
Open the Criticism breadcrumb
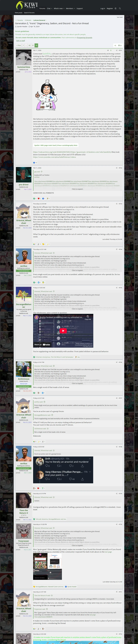click(x=28, y=20)
